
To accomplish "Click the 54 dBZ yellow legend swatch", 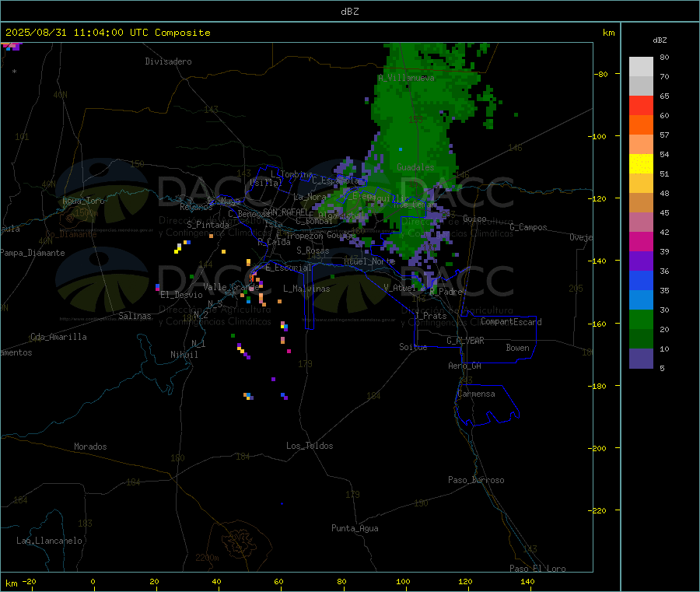I will click(641, 164).
